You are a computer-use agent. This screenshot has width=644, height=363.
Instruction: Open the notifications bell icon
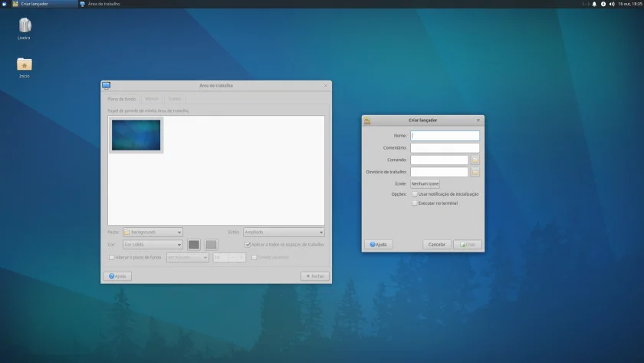coord(594,4)
